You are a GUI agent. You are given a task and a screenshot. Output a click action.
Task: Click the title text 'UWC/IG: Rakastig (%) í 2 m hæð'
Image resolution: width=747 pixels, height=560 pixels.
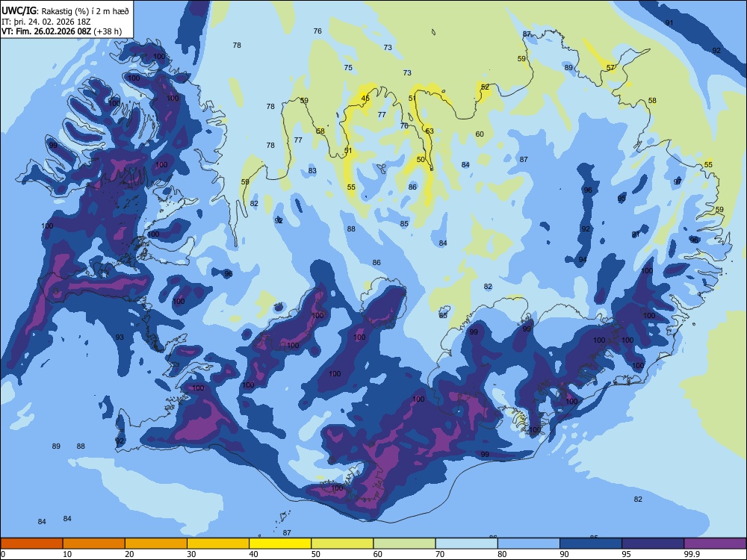(65, 11)
